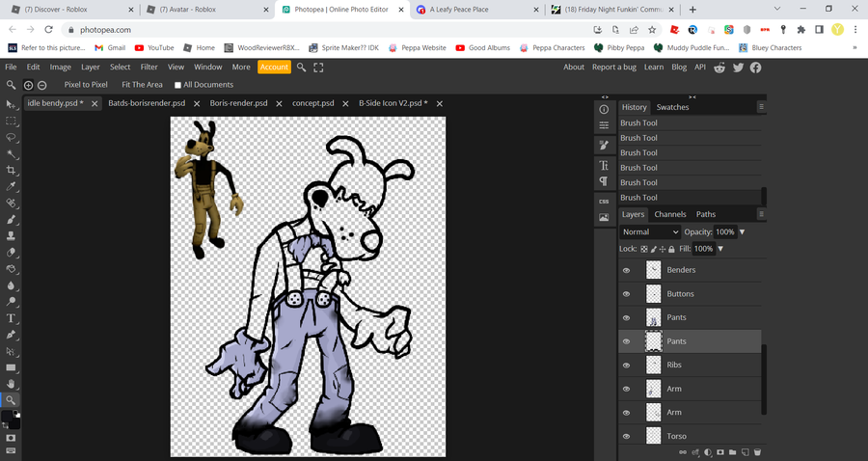This screenshot has height=461, width=868.
Task: Toggle fullscreen mode icon in menu bar
Action: pyautogui.click(x=318, y=68)
